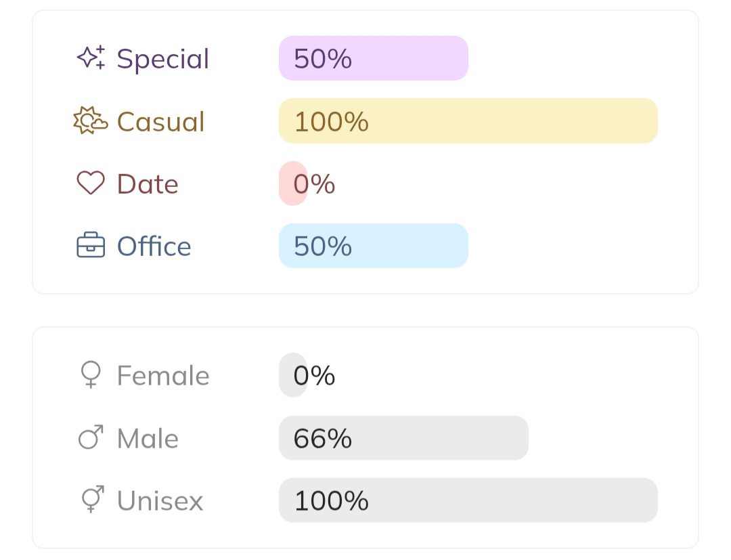Screen dimensions: 731x560
Task: Select the "Unisex" gender label
Action: pos(160,501)
